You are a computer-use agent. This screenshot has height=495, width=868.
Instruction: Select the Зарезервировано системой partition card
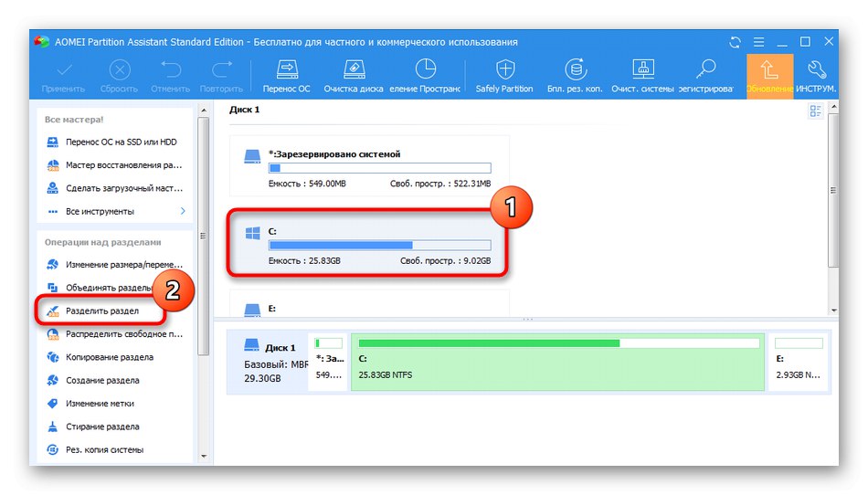(x=369, y=166)
